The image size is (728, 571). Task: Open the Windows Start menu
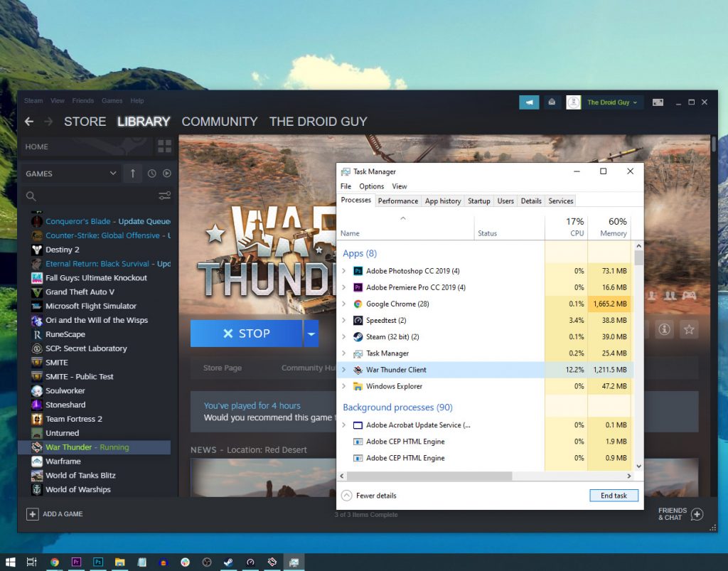(x=10, y=562)
